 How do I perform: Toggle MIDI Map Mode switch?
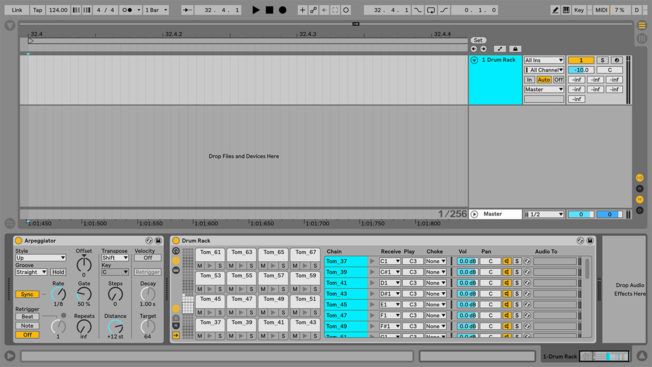(601, 10)
